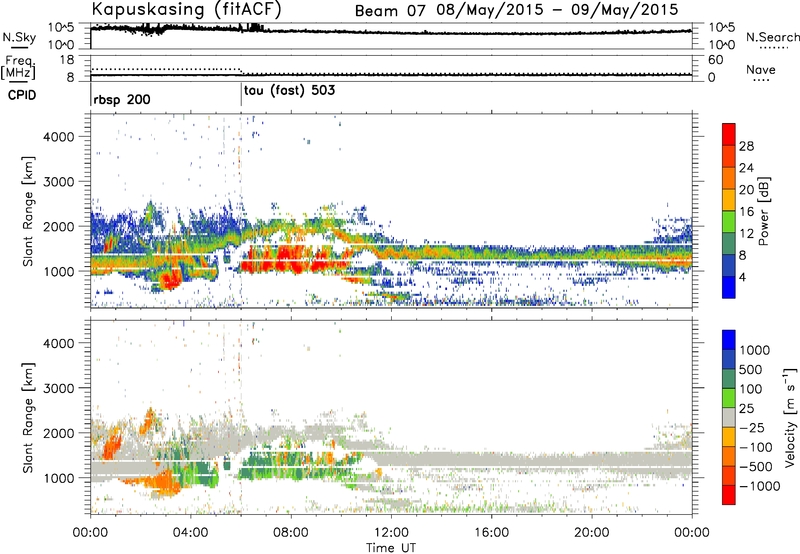Select the Beam 07 date range text
The height and width of the screenshot is (554, 800).
click(x=516, y=10)
